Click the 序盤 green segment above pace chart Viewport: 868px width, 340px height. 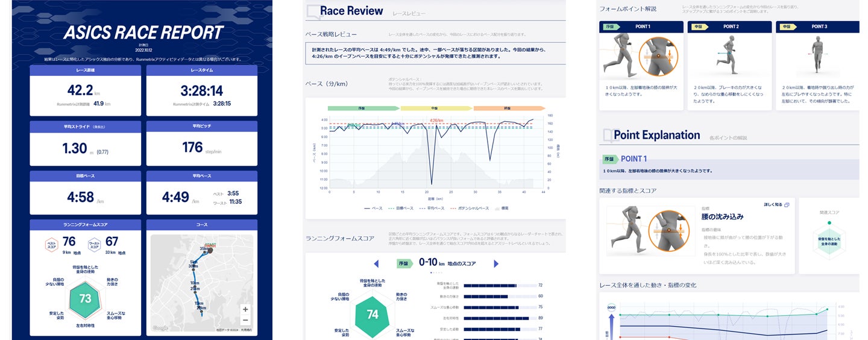(363, 108)
